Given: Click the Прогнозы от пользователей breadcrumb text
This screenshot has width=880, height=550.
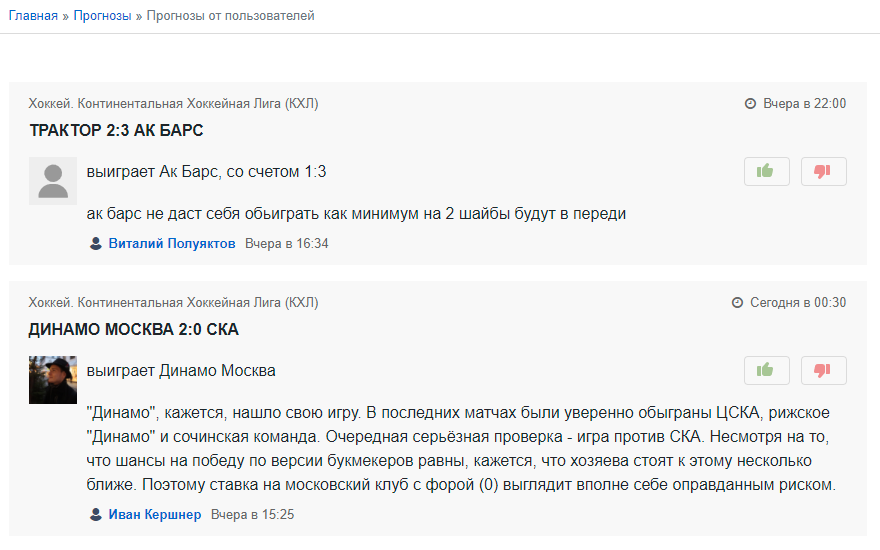Looking at the screenshot, I should (x=230, y=16).
